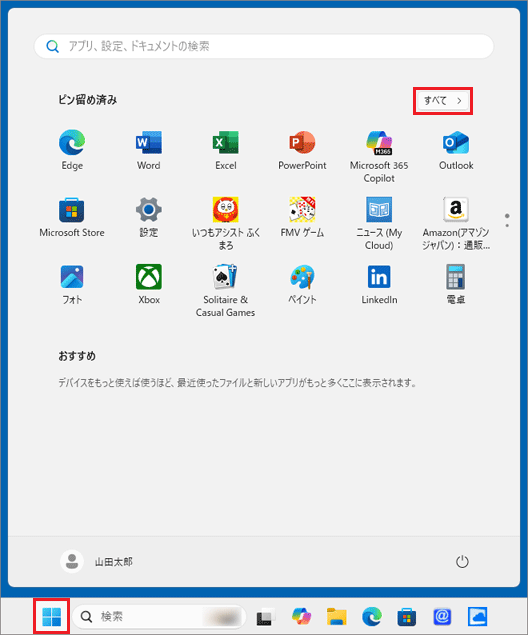Launch PowerPoint from pinned apps
This screenshot has height=635, width=528.
pos(302,150)
